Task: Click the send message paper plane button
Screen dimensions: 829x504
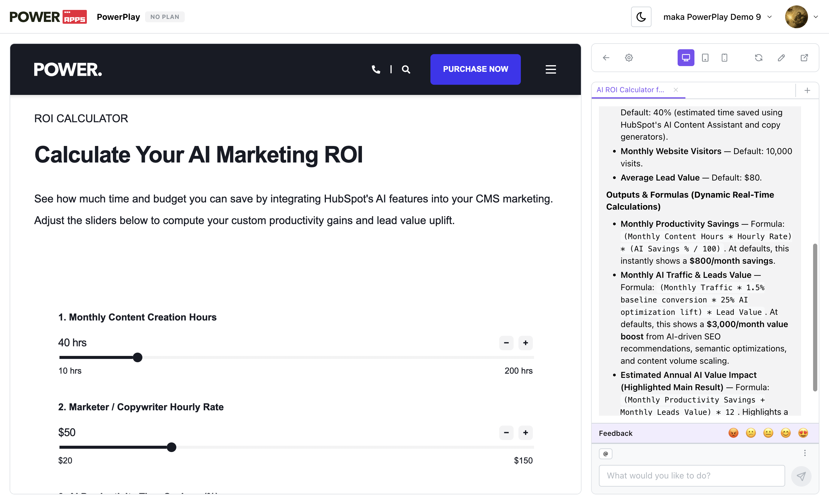Action: (x=801, y=476)
